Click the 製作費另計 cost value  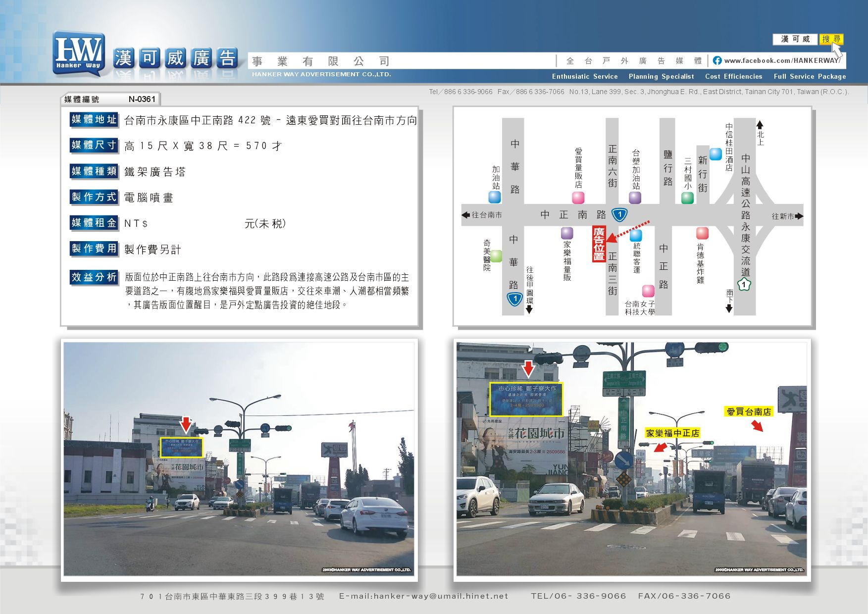(153, 250)
